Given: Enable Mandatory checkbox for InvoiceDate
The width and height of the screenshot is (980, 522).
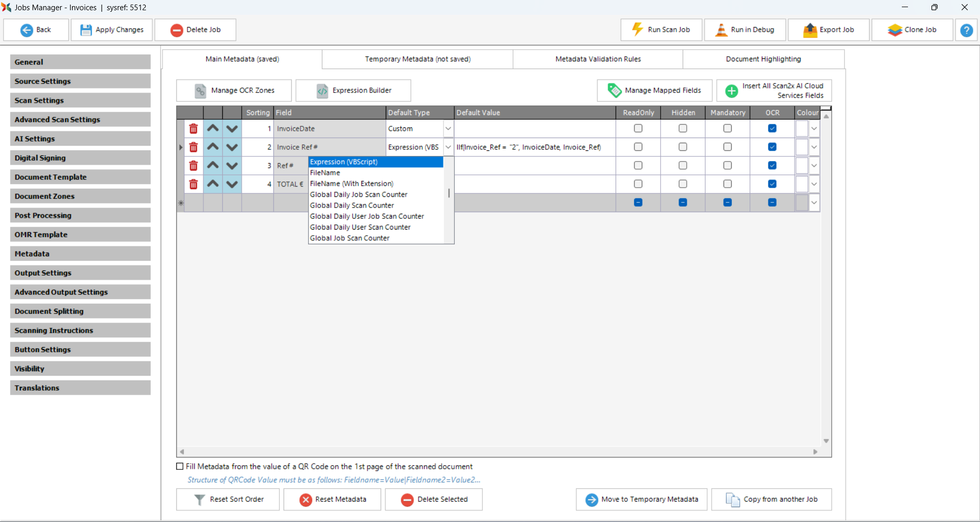Looking at the screenshot, I should [x=727, y=129].
